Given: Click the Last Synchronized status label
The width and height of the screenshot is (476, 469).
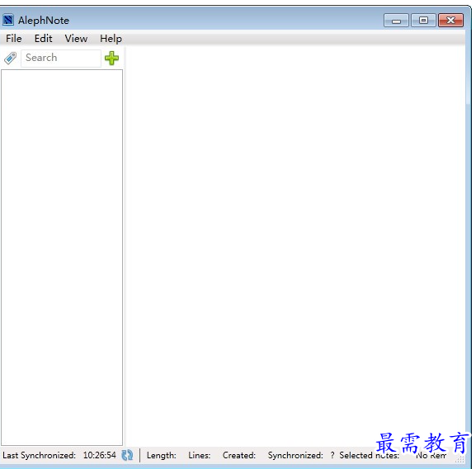Looking at the screenshot, I should click(39, 455).
